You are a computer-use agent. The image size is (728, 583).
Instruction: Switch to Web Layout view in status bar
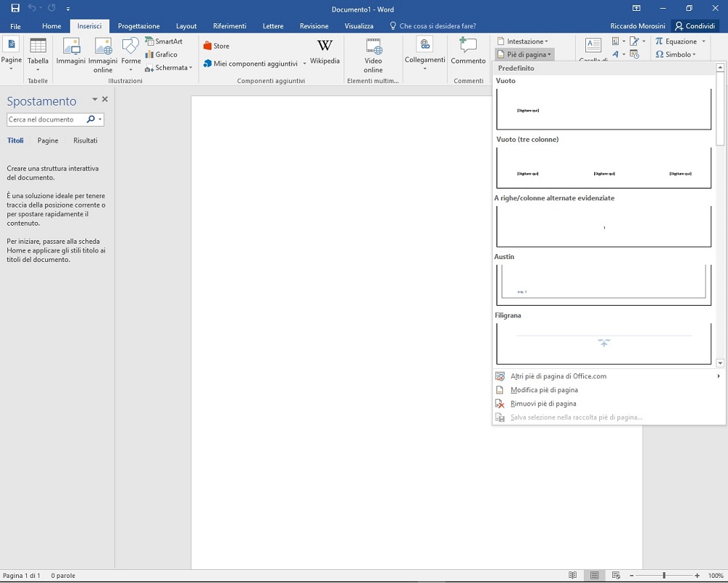616,576
